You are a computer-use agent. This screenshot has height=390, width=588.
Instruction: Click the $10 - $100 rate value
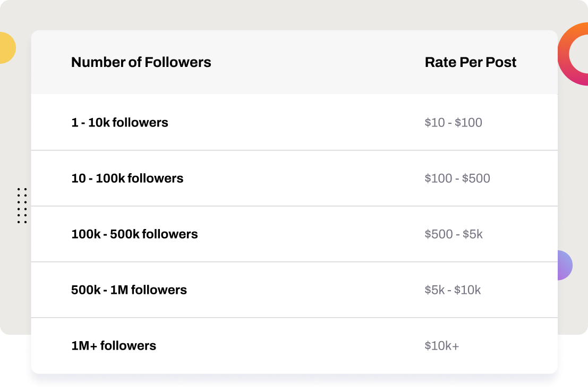pyautogui.click(x=453, y=123)
